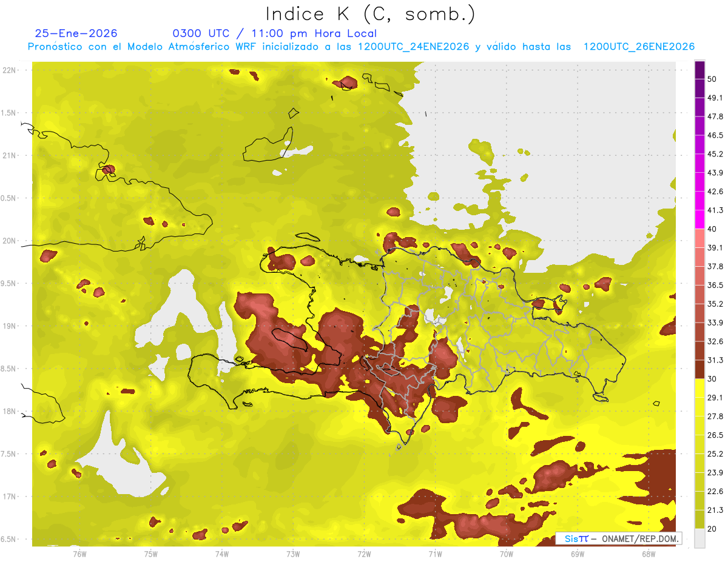Image resolution: width=728 pixels, height=562 pixels.
Task: Click the color bar value "30"
Action: coord(712,379)
